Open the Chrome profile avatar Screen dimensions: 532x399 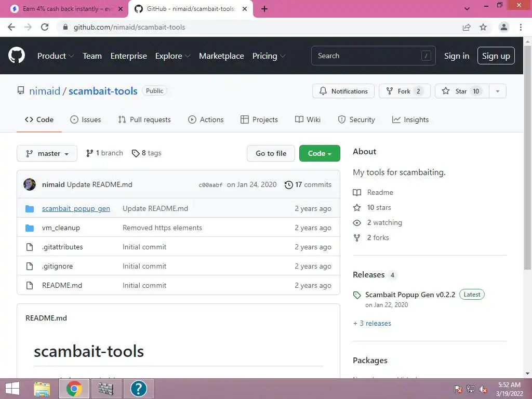504,27
